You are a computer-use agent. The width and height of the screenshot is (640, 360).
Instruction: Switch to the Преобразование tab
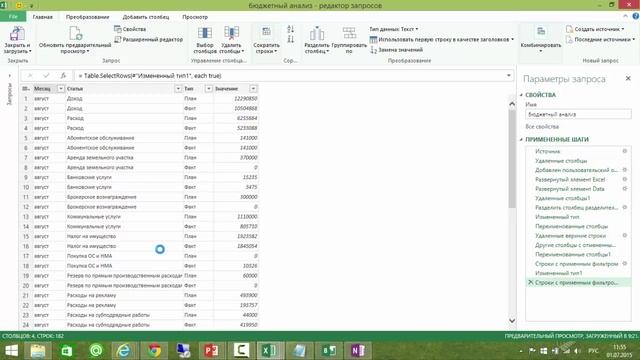pos(87,17)
